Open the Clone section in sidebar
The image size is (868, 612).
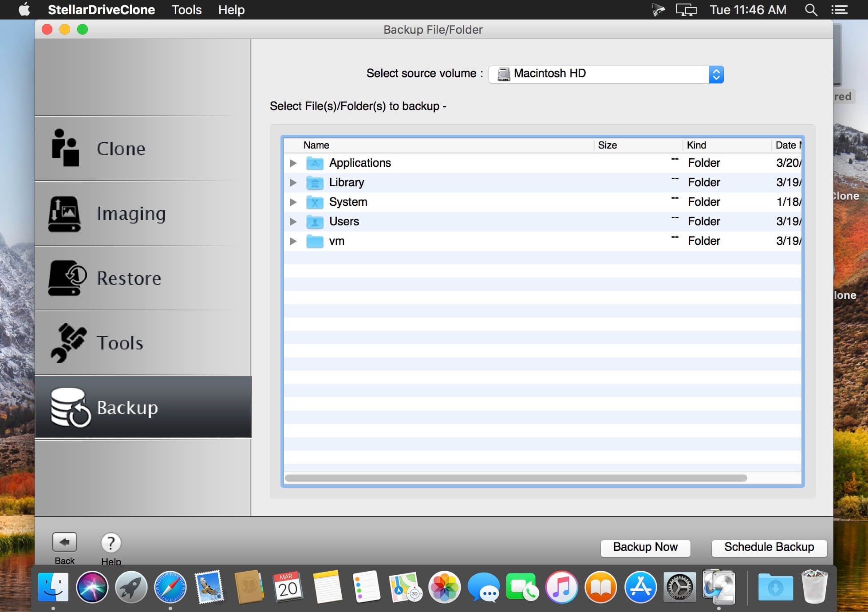pyautogui.click(x=143, y=149)
